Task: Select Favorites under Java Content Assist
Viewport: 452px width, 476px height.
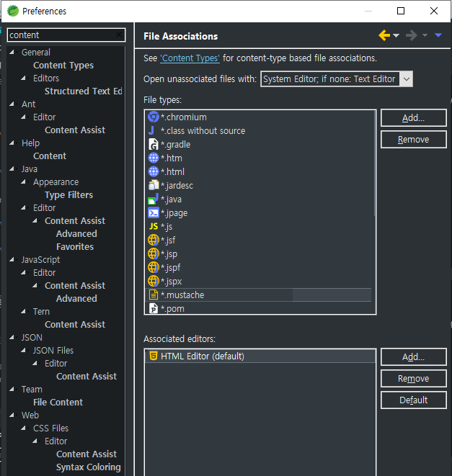Action: 75,246
